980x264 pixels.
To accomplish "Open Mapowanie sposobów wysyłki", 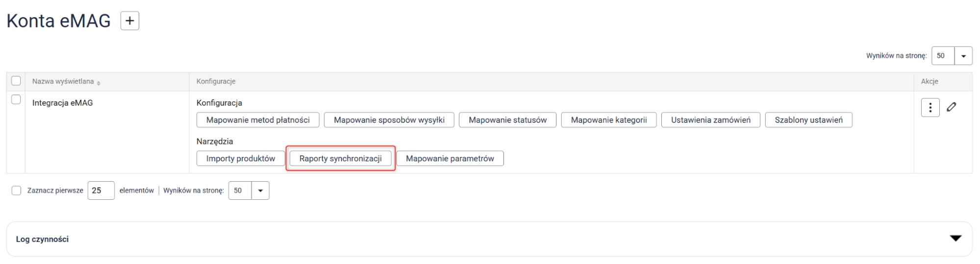I will (389, 120).
